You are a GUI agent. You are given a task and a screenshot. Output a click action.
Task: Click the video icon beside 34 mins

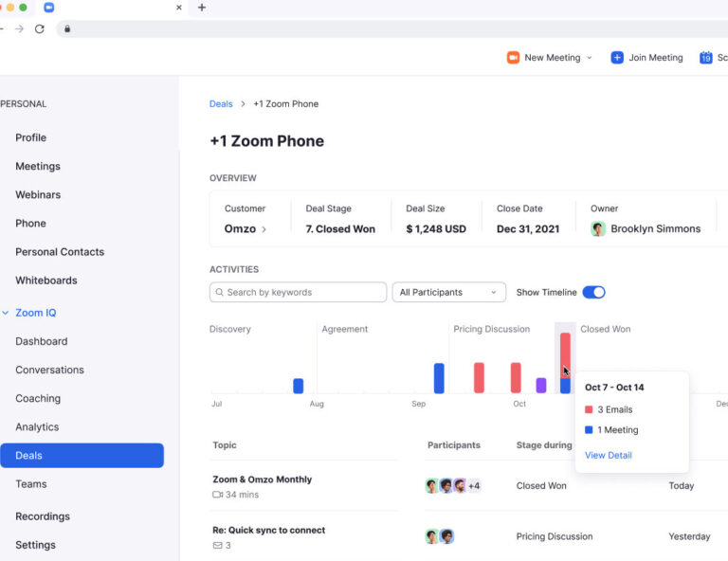217,495
